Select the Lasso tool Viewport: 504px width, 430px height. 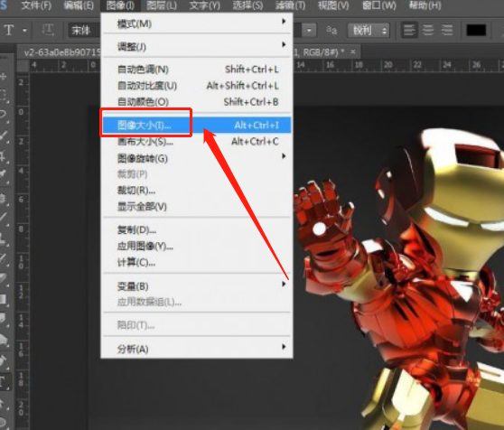point(5,115)
